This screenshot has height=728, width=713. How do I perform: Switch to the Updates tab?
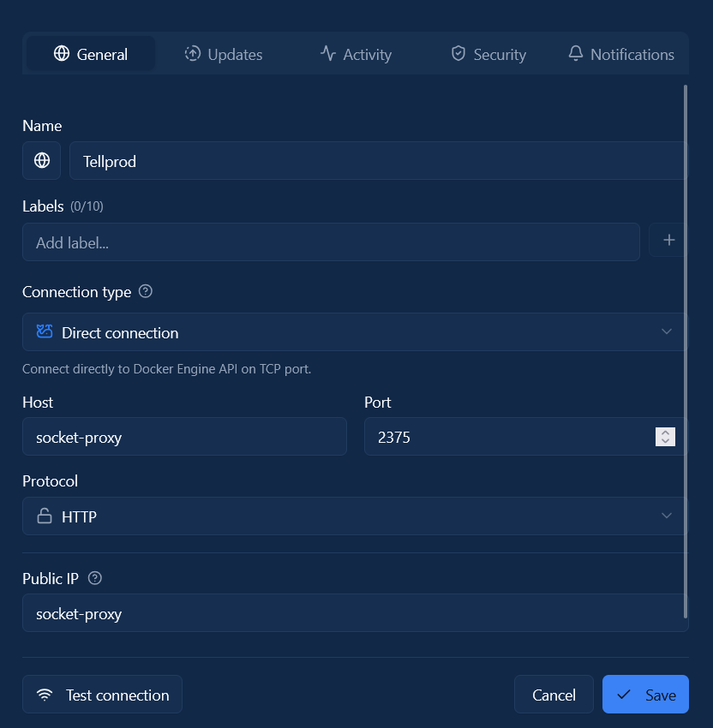[224, 53]
